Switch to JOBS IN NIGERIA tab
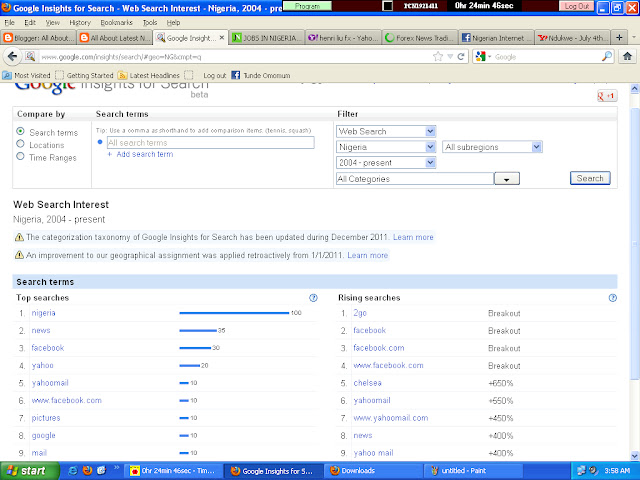This screenshot has height=480, width=640. coord(267,38)
